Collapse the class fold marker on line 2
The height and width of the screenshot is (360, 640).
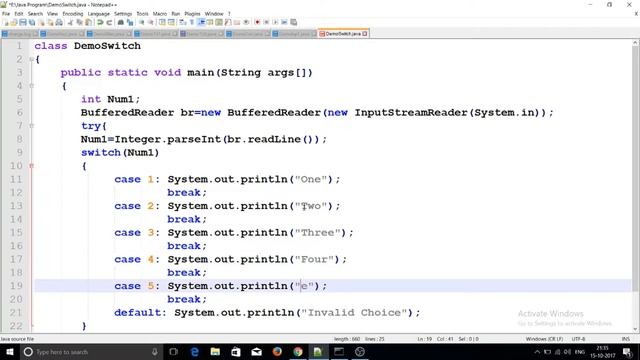coord(31,60)
